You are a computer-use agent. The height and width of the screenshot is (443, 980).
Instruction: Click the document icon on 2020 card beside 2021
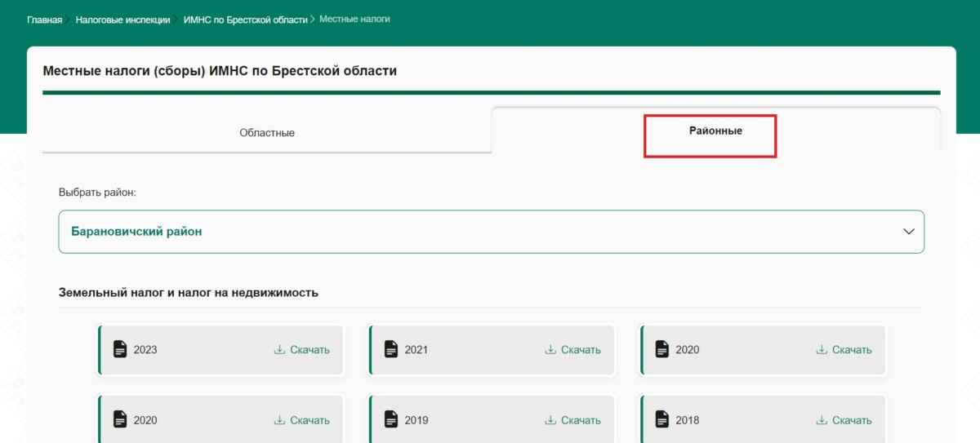pyautogui.click(x=662, y=349)
